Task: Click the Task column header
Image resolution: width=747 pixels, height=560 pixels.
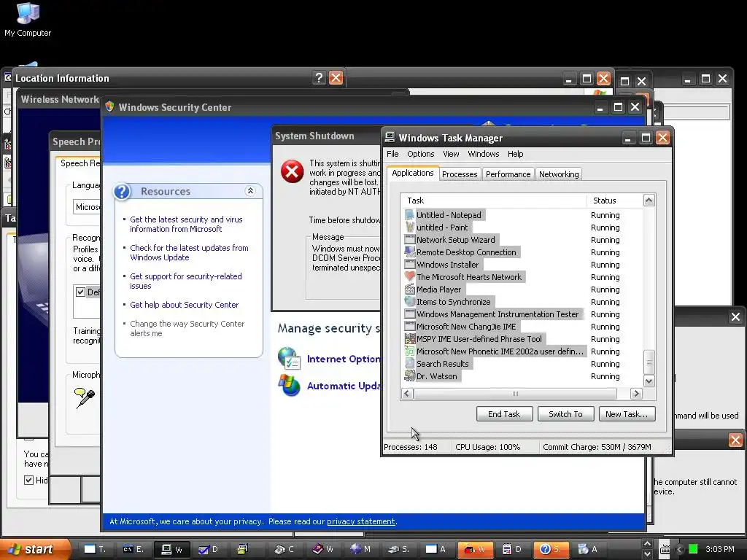Action: (x=494, y=201)
